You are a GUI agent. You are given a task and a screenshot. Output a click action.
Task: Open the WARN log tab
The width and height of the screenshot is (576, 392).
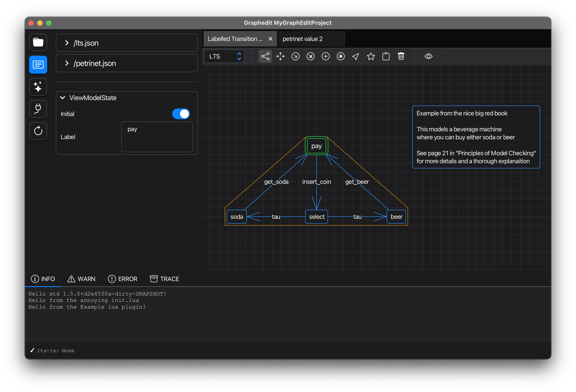pos(81,279)
